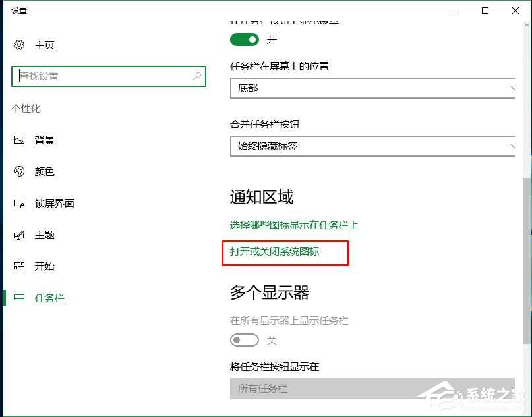
Task: Turn off the 开 toggle switch
Action: (x=244, y=40)
